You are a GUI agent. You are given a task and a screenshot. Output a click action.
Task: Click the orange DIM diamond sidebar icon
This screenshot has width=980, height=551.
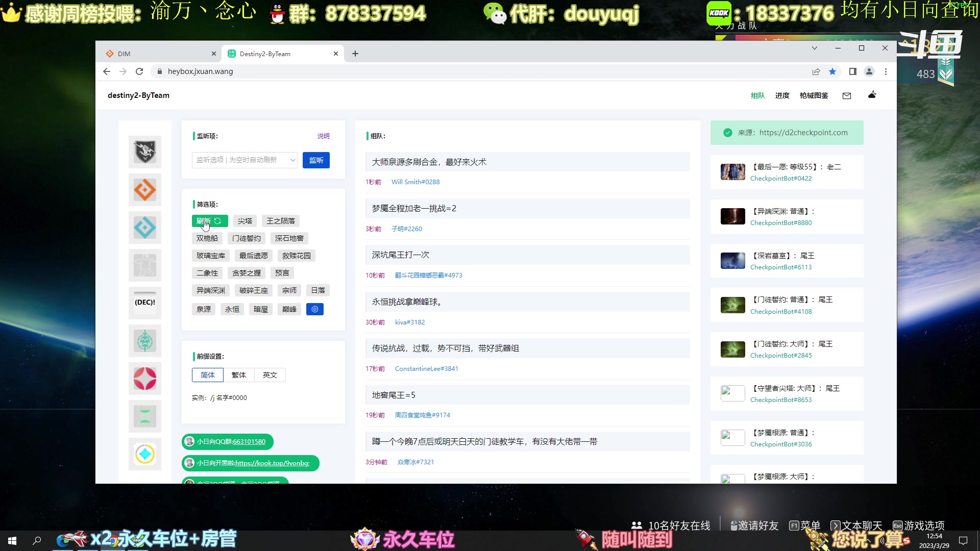[145, 190]
